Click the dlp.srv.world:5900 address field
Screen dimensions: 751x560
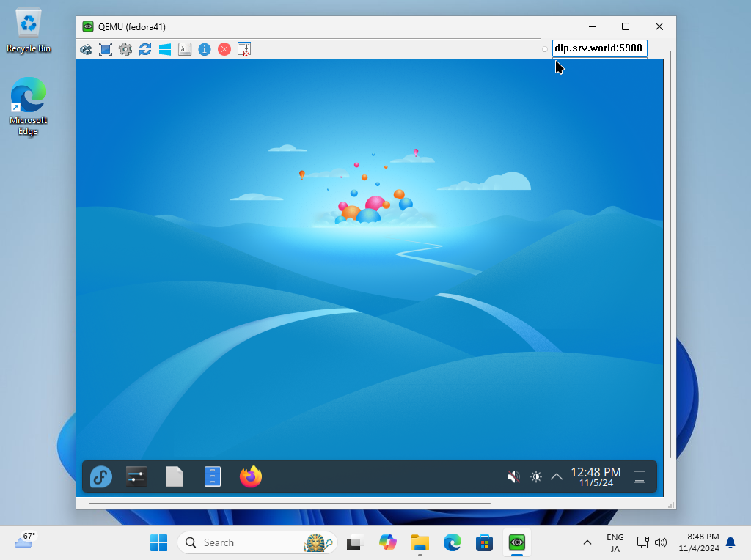point(600,48)
